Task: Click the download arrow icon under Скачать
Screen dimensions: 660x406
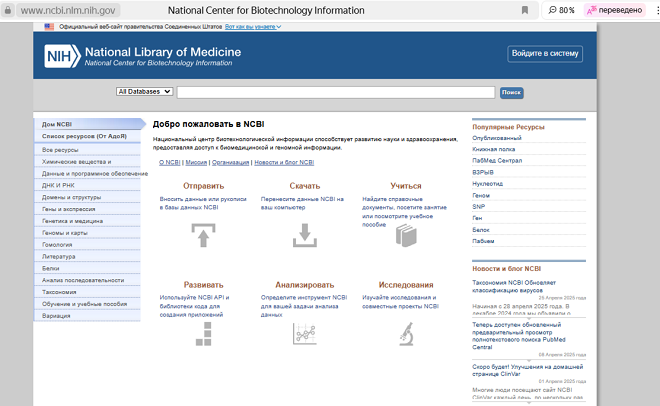Action: (x=305, y=235)
